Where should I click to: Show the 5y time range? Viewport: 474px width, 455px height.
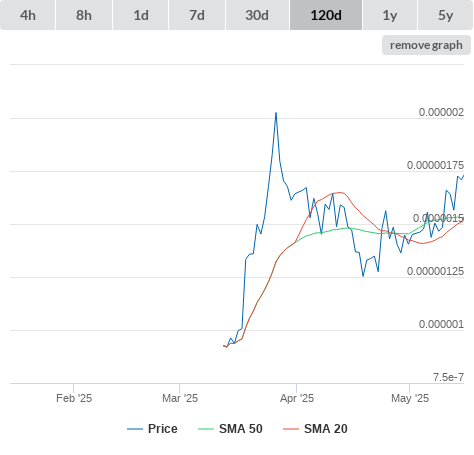[x=445, y=15]
